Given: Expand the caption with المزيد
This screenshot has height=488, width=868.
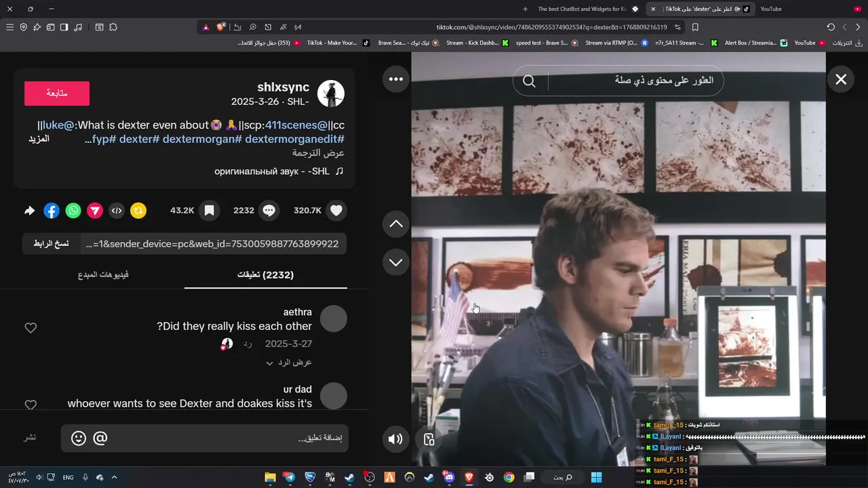Looking at the screenshot, I should click(x=39, y=138).
